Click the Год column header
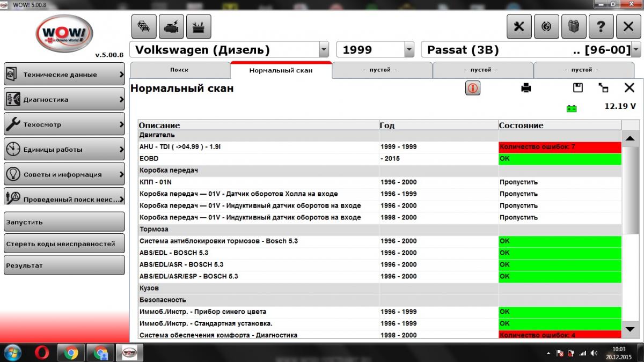The height and width of the screenshot is (362, 644). pos(438,125)
